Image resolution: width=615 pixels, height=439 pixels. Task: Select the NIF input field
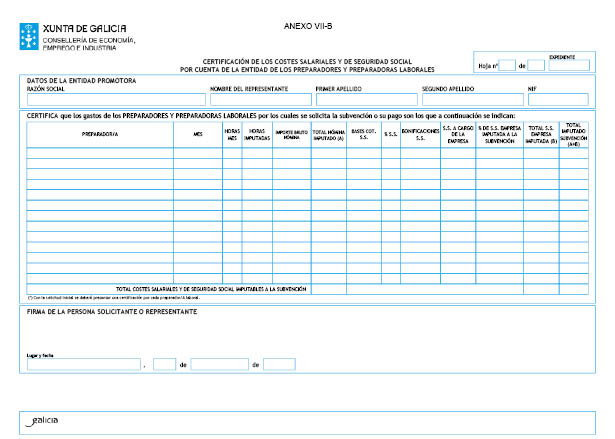[558, 99]
